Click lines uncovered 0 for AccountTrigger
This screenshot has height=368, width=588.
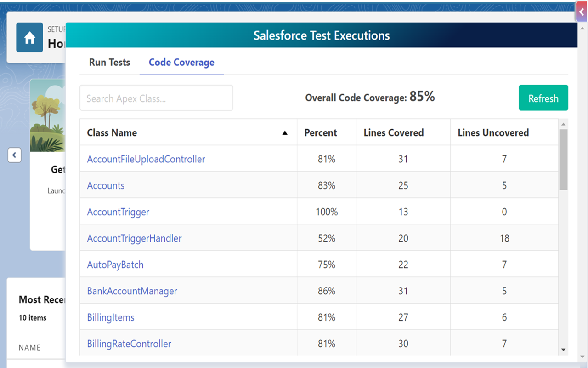[504, 212]
